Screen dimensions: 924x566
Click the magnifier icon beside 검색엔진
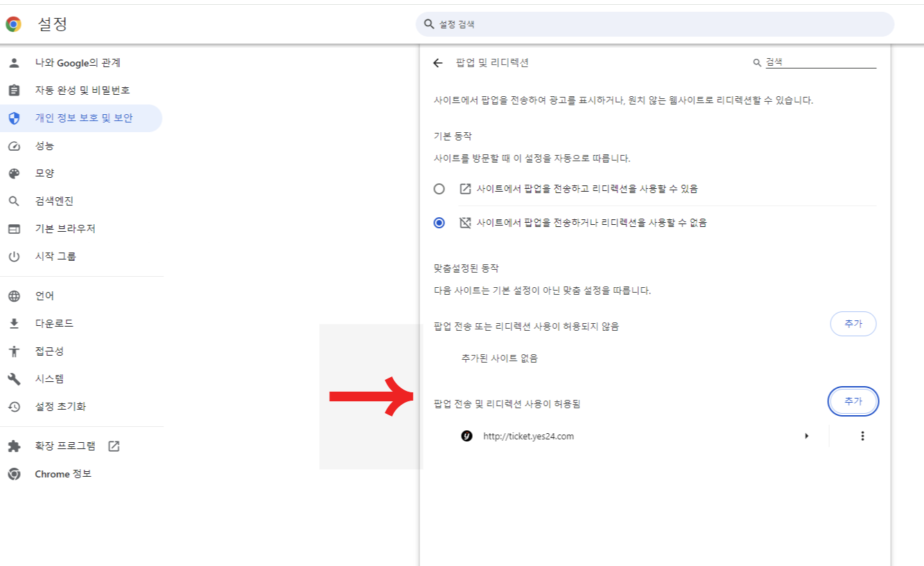pyautogui.click(x=15, y=201)
